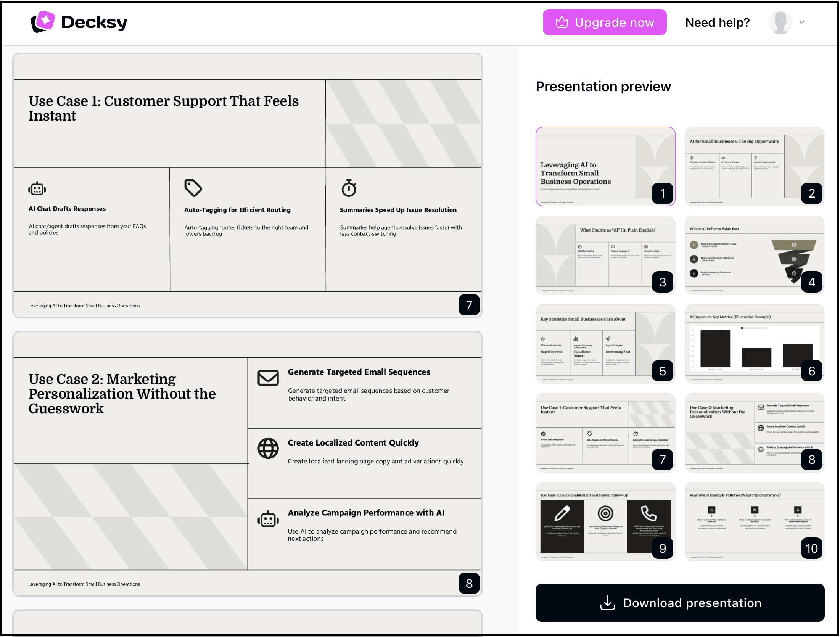Select slide 7 thumbnail Customer Support
This screenshot has height=637, width=840.
pyautogui.click(x=605, y=433)
